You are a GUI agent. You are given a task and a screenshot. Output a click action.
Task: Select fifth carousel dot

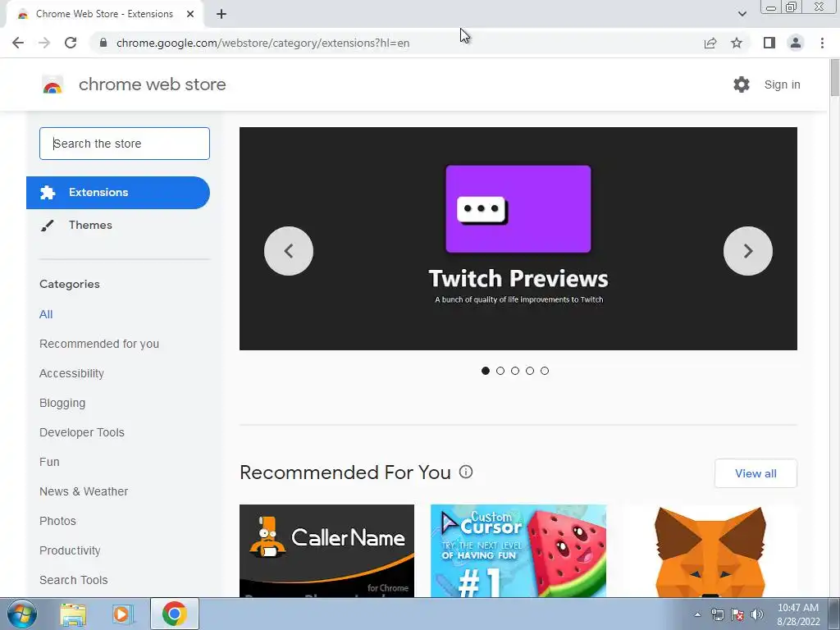click(x=545, y=371)
